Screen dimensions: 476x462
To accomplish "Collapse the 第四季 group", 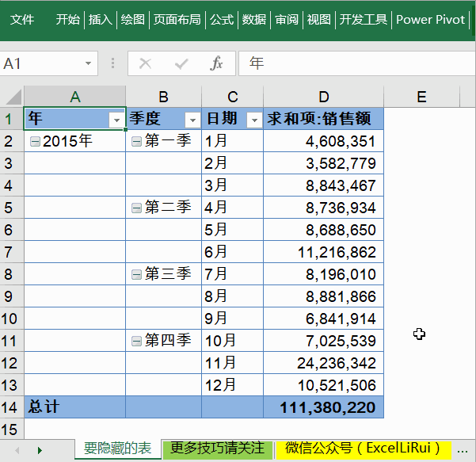I will (136, 341).
